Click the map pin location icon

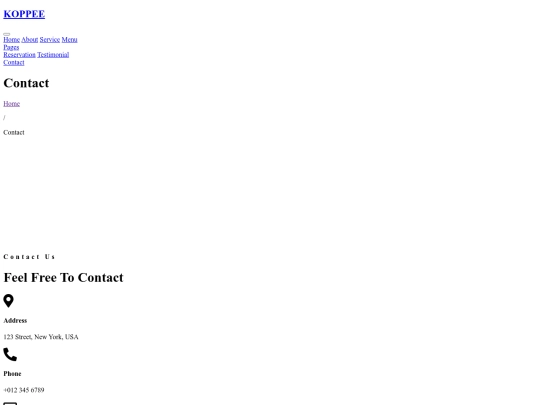pyautogui.click(x=8, y=301)
